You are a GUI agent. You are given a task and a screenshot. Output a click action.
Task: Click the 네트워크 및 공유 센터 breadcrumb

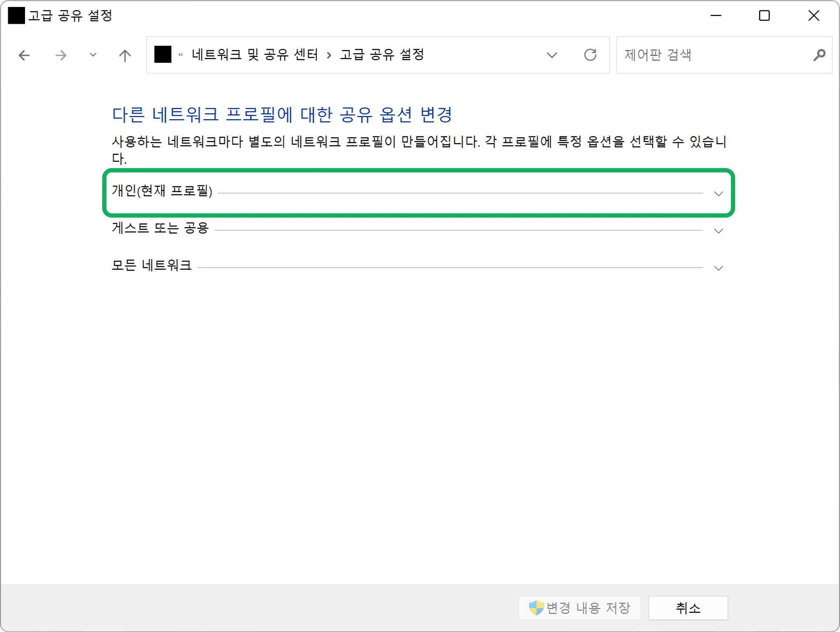coord(255,55)
